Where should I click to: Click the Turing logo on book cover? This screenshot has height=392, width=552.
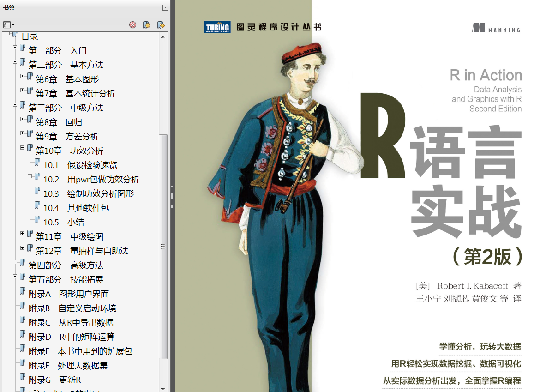tap(217, 27)
